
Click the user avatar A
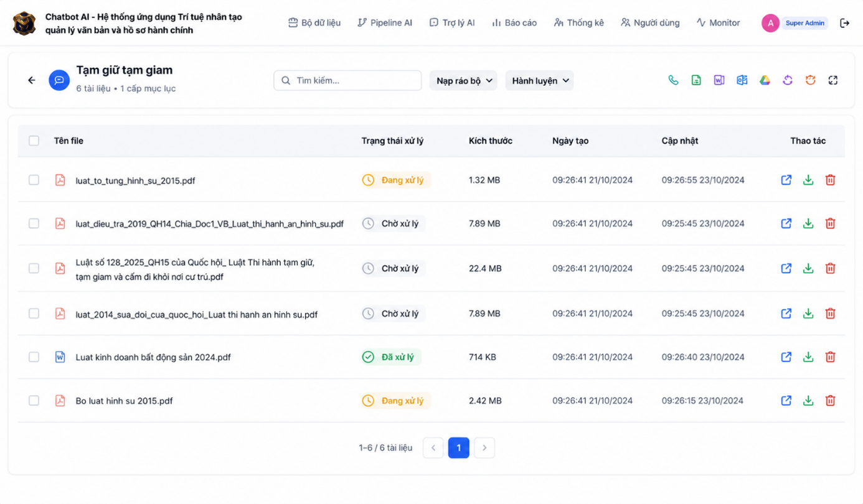click(x=770, y=23)
